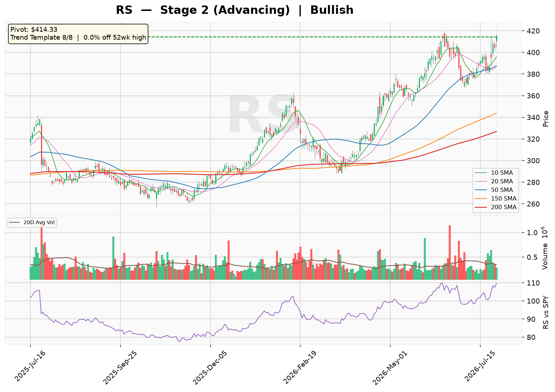Click the pink 20 SMA legend line swatch
Viewport: 555px width, 392px height.
tap(481, 181)
